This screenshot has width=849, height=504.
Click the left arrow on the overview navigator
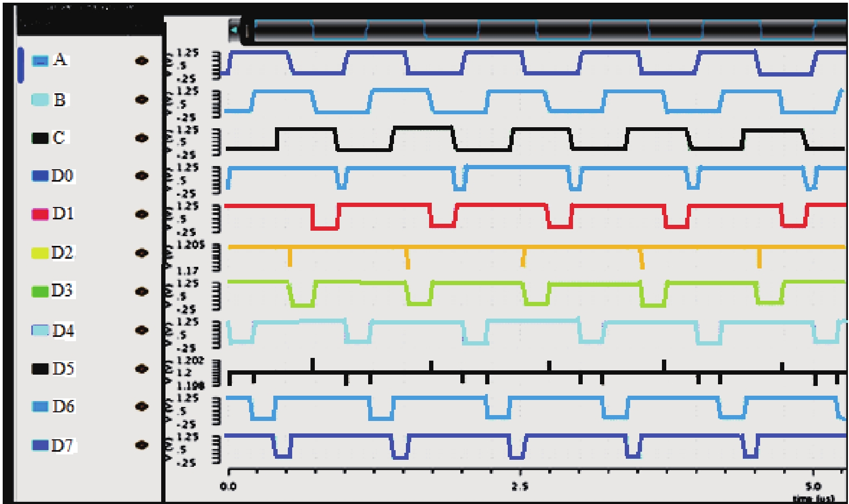coord(234,30)
